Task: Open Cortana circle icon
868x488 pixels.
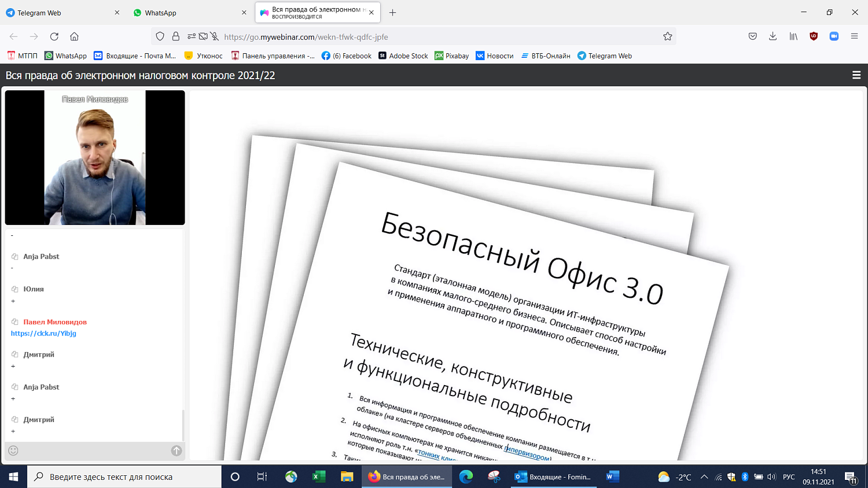Action: pos(235,477)
